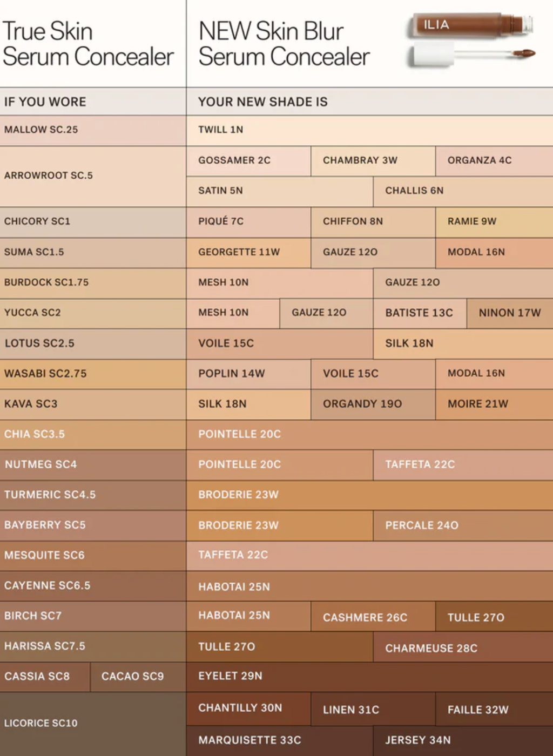553x756 pixels.
Task: Select the Licorice SC10 swatch
Action: coord(93,724)
